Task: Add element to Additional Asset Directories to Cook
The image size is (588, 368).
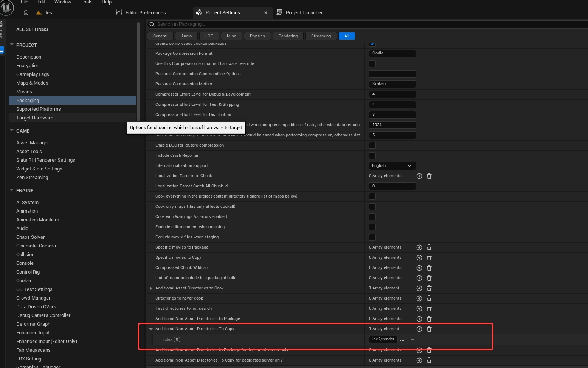Action: pos(419,288)
